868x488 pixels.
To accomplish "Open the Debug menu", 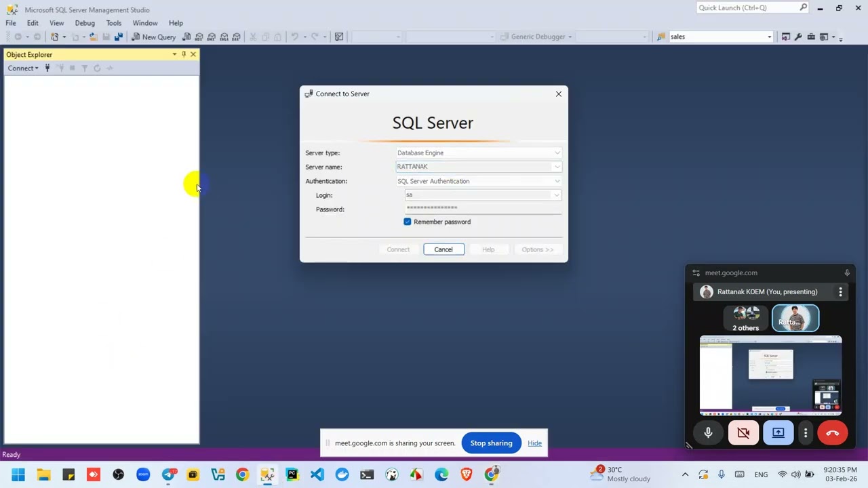I will coord(85,23).
